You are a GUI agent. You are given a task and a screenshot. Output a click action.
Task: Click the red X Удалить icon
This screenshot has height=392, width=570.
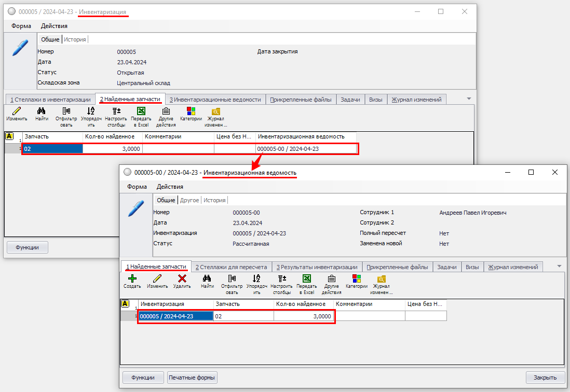182,282
